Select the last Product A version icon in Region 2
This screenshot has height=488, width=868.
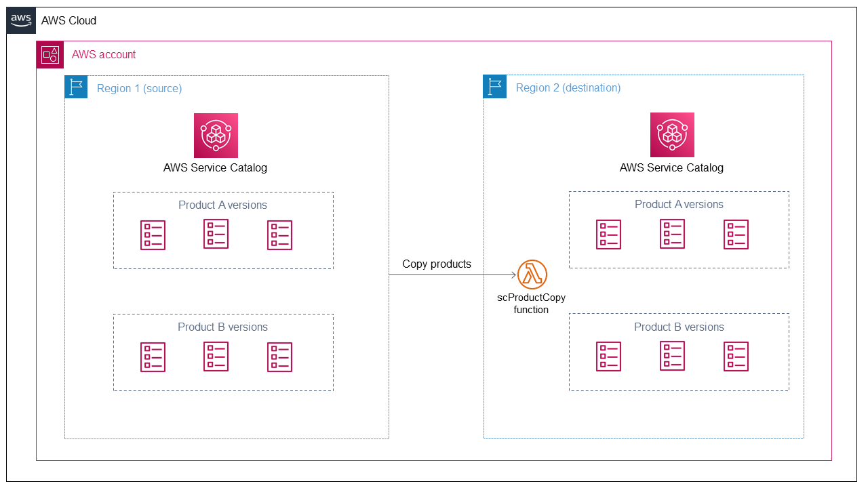click(736, 234)
